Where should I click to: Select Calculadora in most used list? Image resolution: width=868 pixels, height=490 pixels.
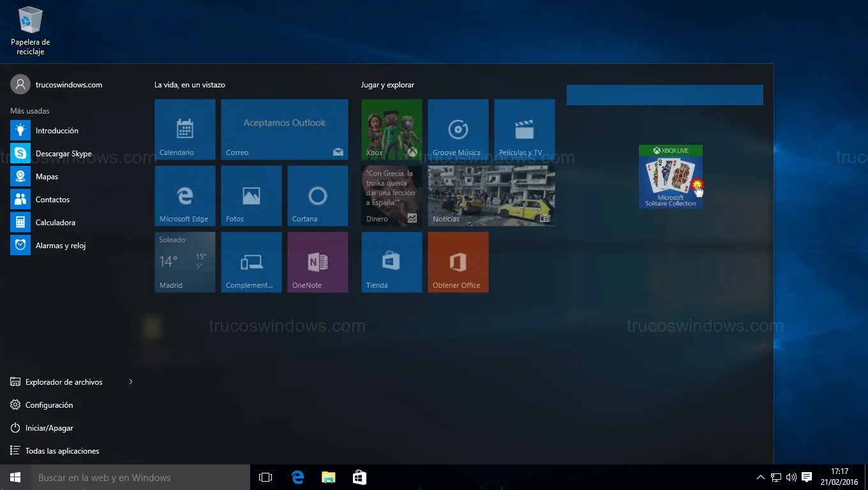pyautogui.click(x=55, y=223)
